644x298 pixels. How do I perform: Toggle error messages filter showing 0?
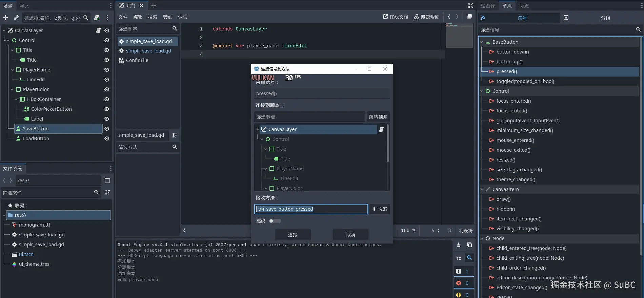pos(463,283)
